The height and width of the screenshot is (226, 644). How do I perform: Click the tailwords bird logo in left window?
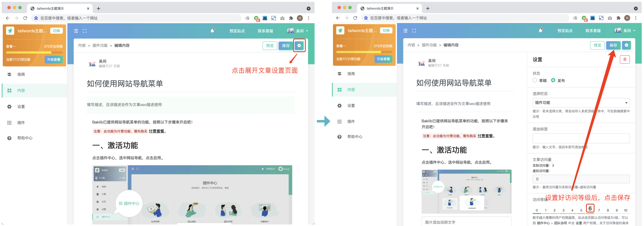(x=10, y=31)
